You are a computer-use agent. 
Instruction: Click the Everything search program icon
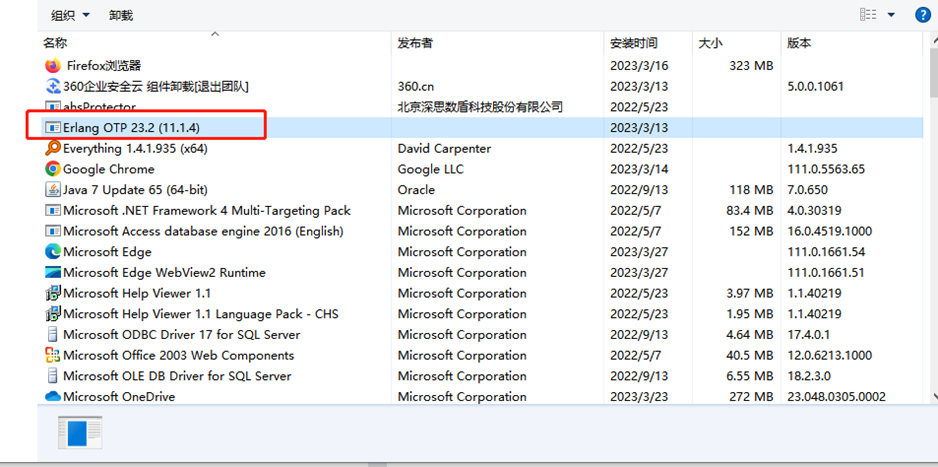point(53,148)
